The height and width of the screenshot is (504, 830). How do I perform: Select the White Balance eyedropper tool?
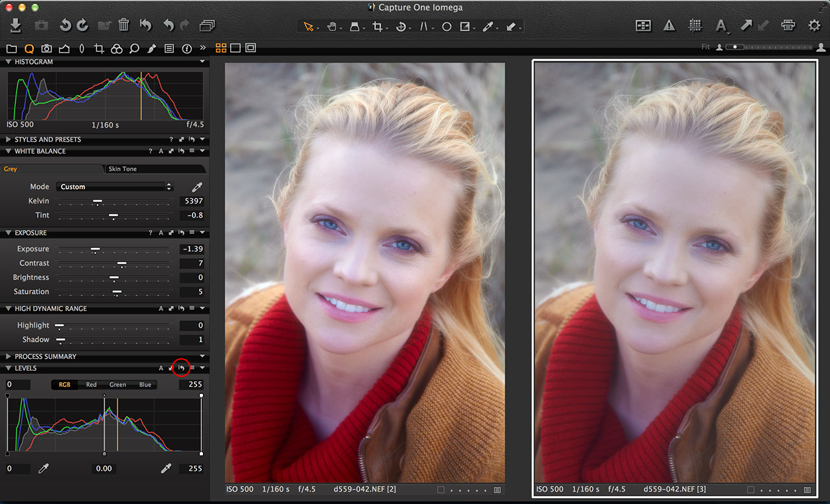tap(488, 27)
